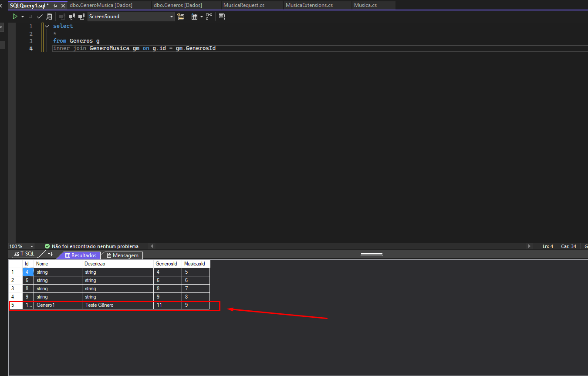Click the 'Car: 34' status indicator
588x376 pixels.
(x=568, y=246)
